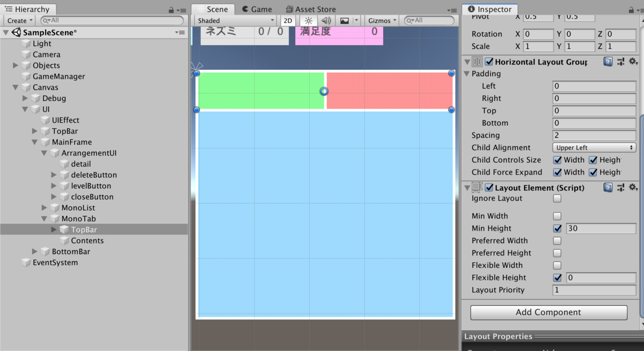
Task: Open Layout Element preset slider icon
Action: point(620,187)
